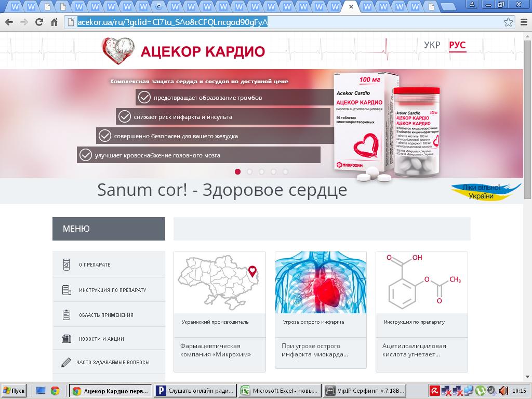Click the Ліки вільної України banner
532x399 pixels.
(486, 192)
